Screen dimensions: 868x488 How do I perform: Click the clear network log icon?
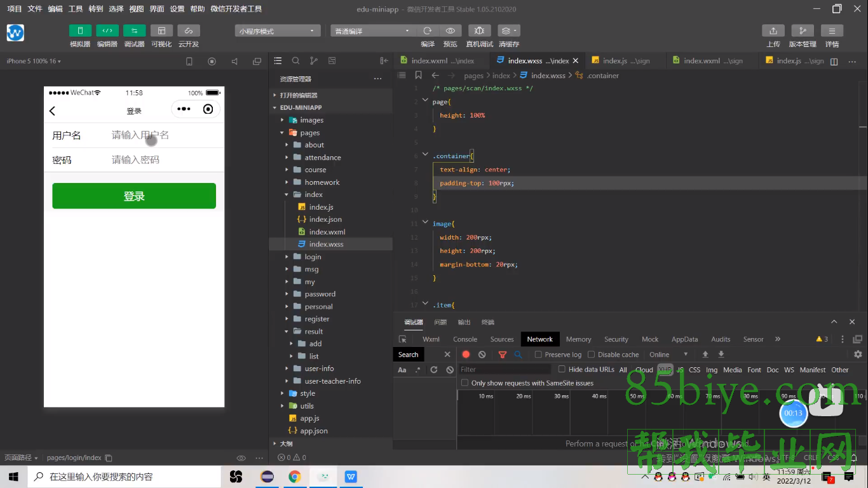482,355
